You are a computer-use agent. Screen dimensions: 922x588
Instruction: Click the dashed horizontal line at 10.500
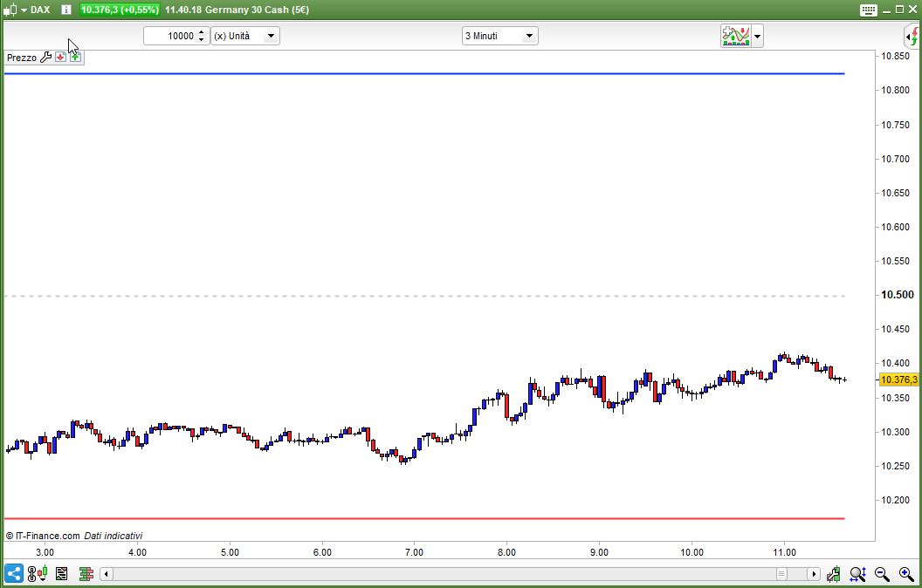coord(424,296)
